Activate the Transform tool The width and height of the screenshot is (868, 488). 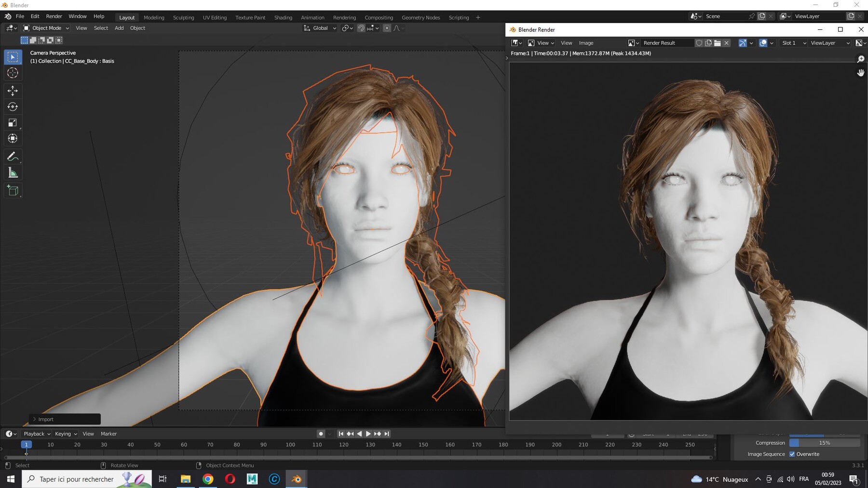click(13, 139)
